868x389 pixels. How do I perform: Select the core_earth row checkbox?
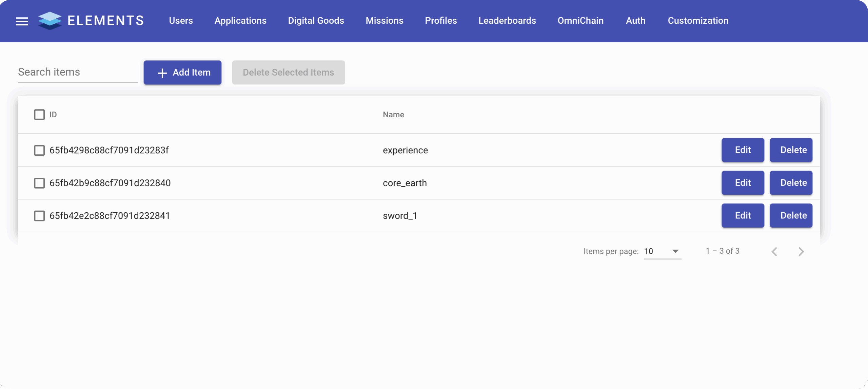point(39,183)
